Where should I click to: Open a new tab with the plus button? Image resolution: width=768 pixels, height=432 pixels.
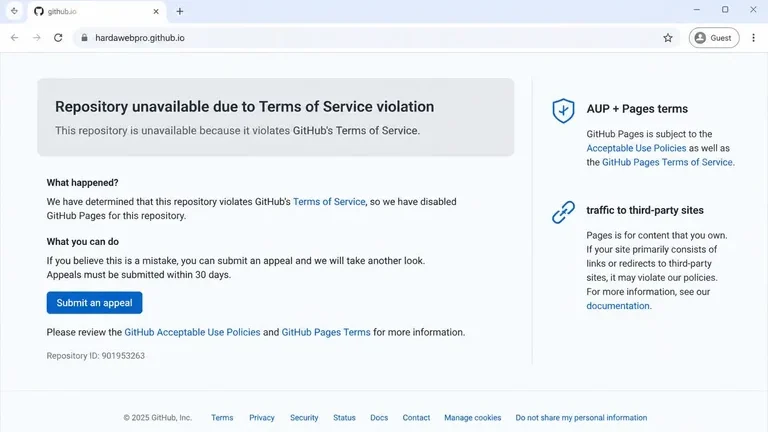pyautogui.click(x=180, y=11)
